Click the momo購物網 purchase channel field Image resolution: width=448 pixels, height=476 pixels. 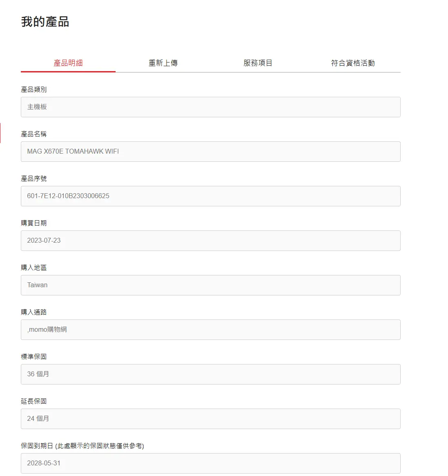pos(210,330)
